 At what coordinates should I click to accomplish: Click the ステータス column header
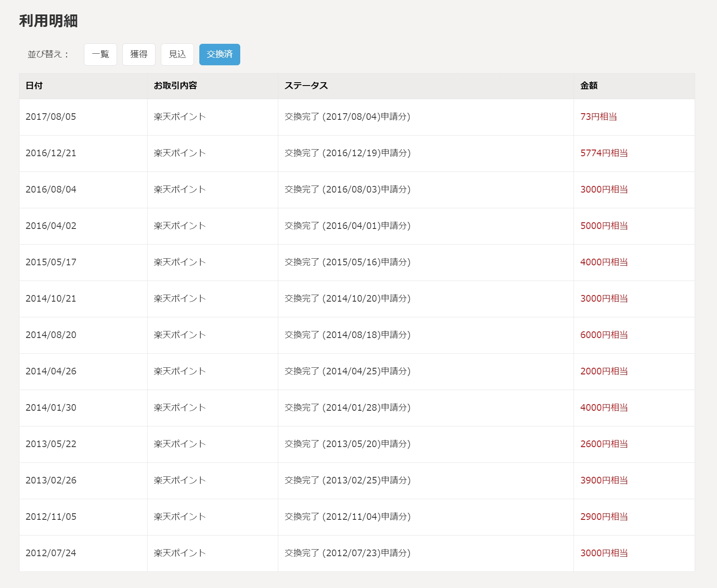[306, 86]
